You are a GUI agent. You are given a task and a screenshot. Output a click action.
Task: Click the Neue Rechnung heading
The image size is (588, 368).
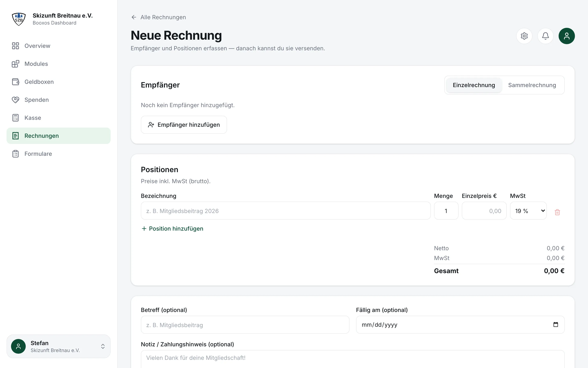click(176, 35)
